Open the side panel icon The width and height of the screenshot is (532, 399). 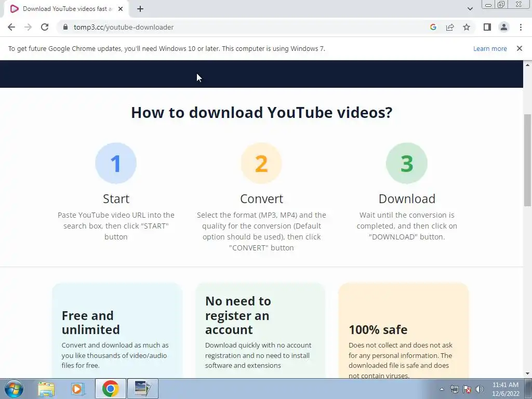487,27
